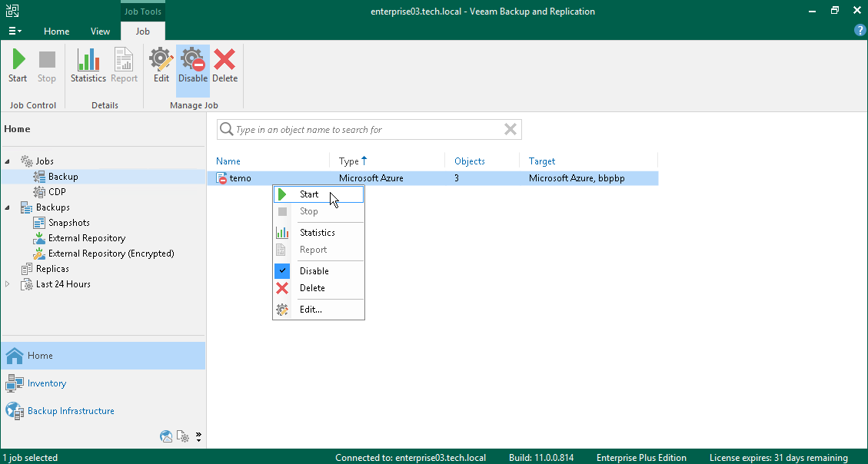Select the Jobs tree item
This screenshot has height=464, width=868.
pos(45,161)
